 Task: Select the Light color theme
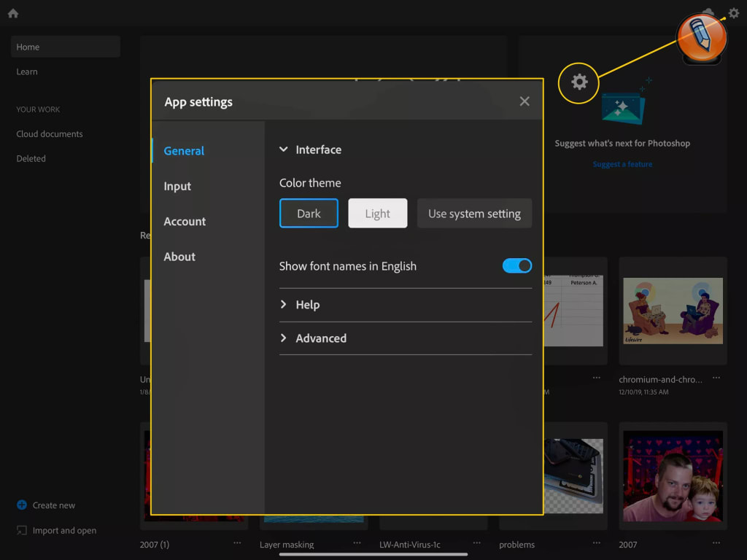point(378,214)
